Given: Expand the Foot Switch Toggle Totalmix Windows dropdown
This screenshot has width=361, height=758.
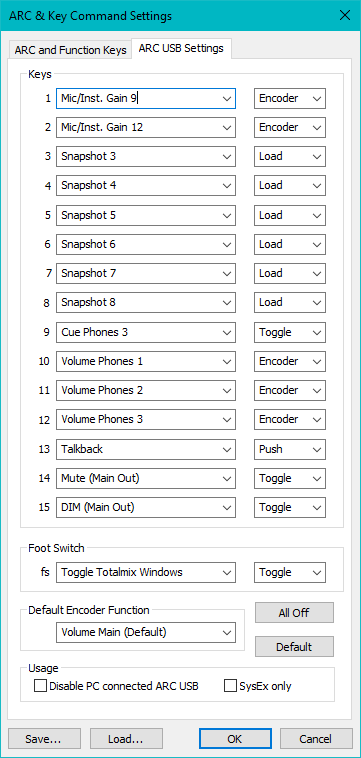Looking at the screenshot, I should 145,572.
